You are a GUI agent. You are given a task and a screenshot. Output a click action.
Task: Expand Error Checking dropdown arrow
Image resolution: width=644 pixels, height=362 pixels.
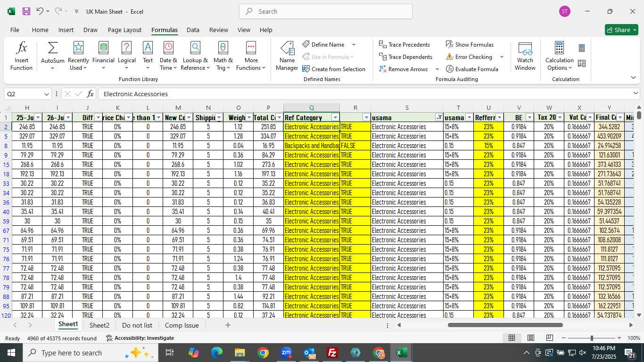click(x=502, y=57)
